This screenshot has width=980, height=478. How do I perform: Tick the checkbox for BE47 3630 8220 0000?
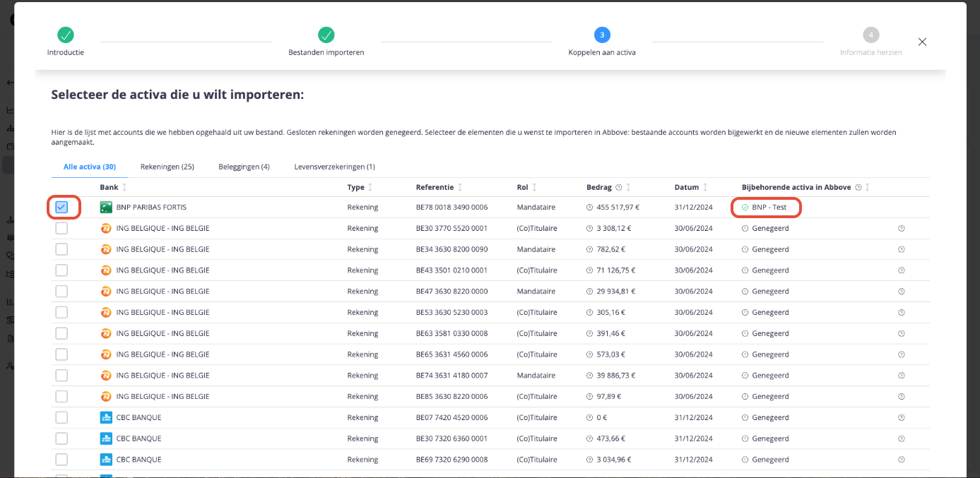pos(61,291)
